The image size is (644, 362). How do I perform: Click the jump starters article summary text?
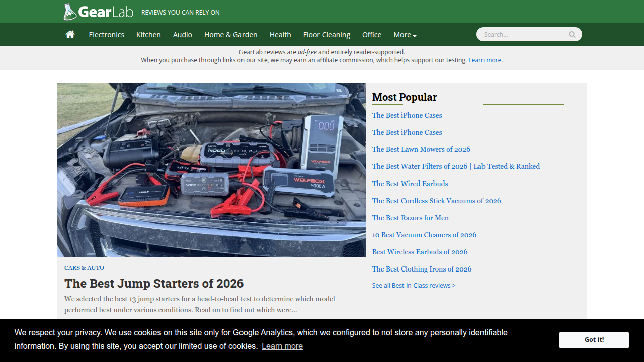click(x=200, y=304)
